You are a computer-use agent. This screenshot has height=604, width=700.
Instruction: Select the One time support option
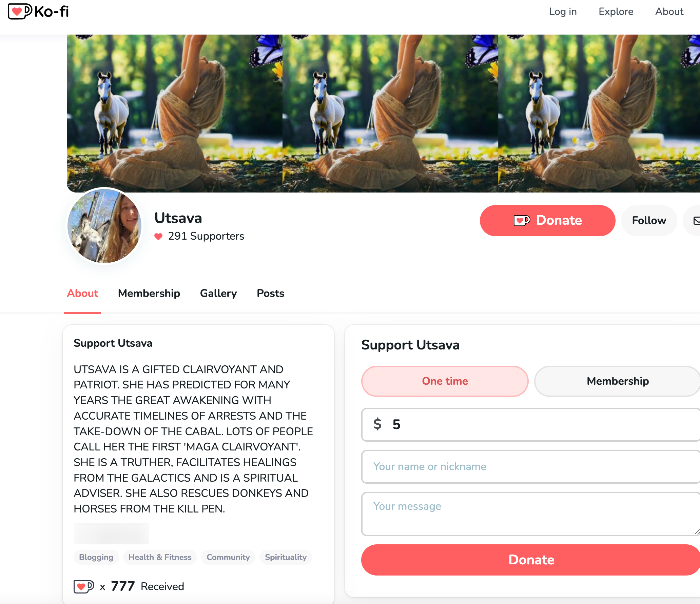[x=445, y=381]
